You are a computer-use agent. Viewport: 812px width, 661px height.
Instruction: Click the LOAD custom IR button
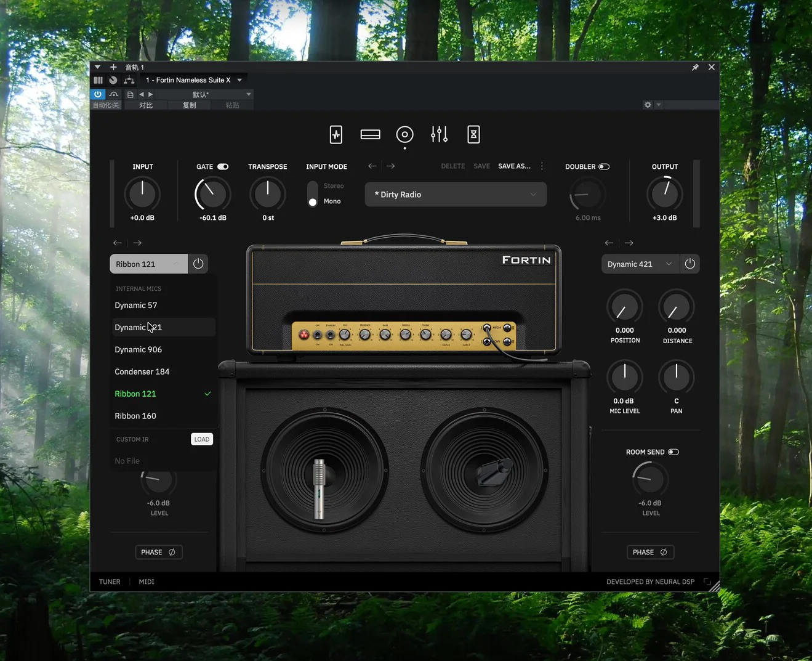(x=202, y=439)
